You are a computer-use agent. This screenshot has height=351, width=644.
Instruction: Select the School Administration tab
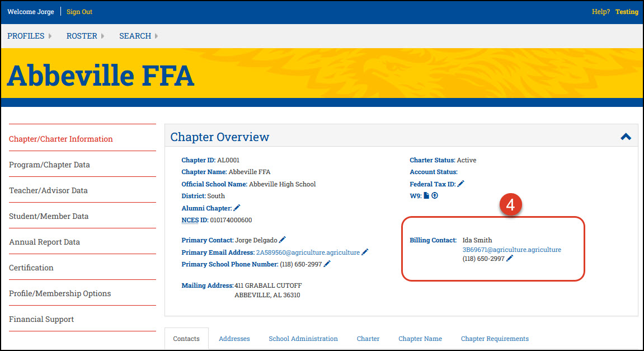[303, 339]
